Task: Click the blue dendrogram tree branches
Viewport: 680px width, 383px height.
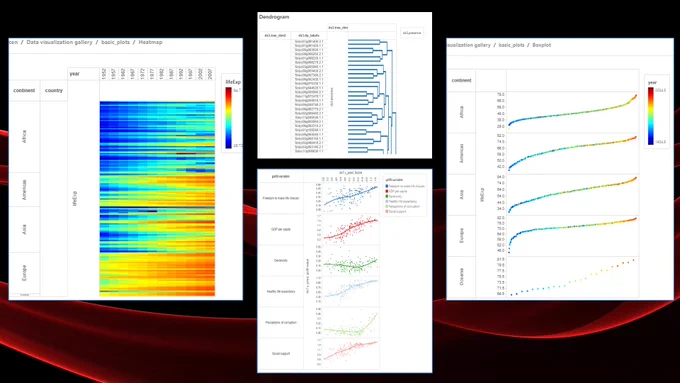Action: pos(372,96)
